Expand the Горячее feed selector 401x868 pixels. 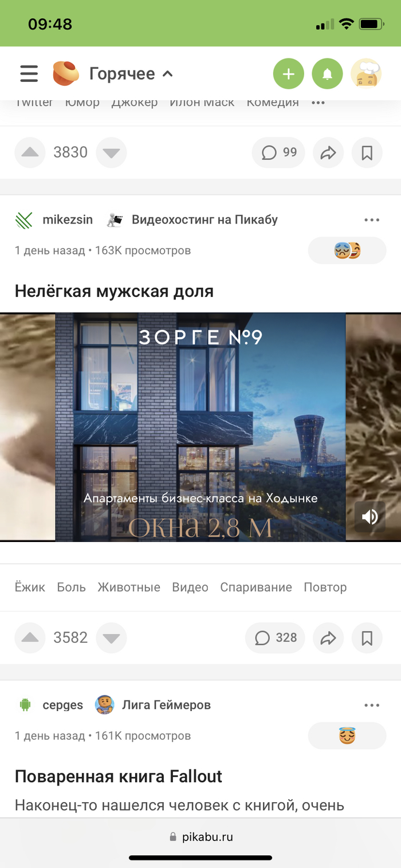[x=131, y=74]
